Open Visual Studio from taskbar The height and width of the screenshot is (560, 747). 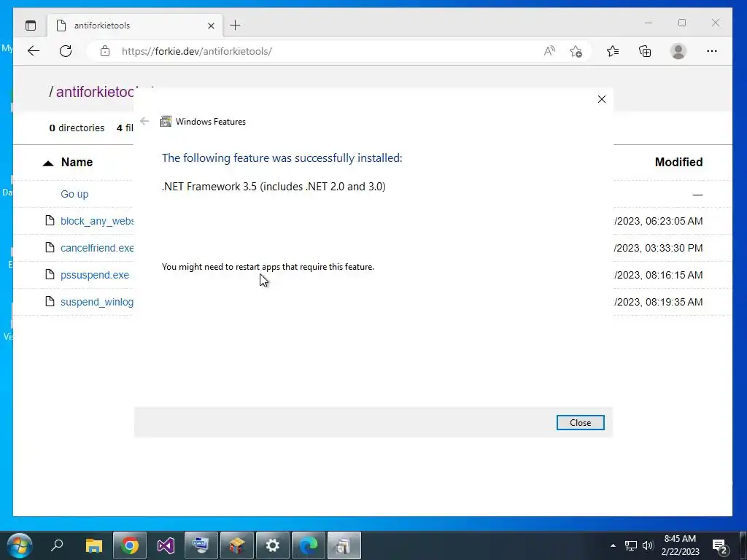point(166,545)
